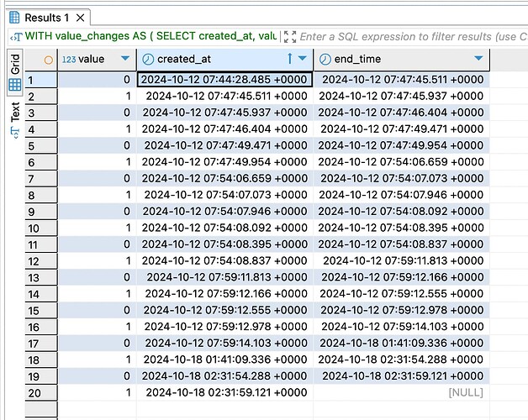Open value column filter dropdown
528x420 pixels.
click(125, 59)
